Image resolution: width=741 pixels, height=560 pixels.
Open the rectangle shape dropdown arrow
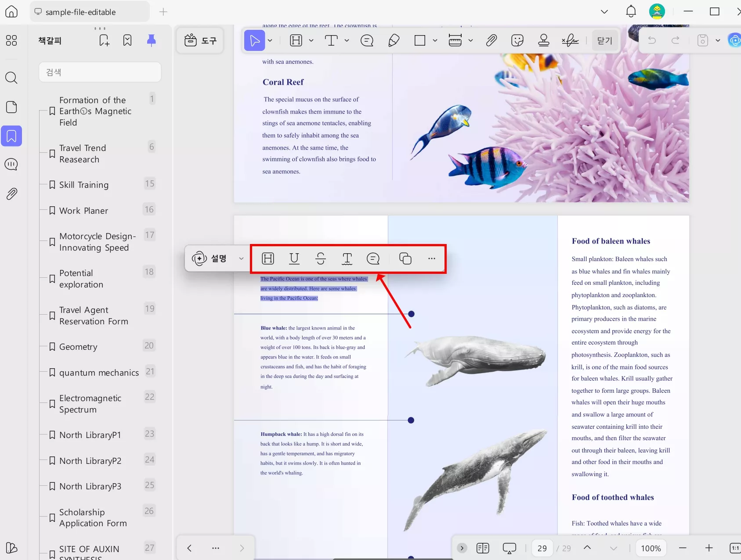coord(435,41)
